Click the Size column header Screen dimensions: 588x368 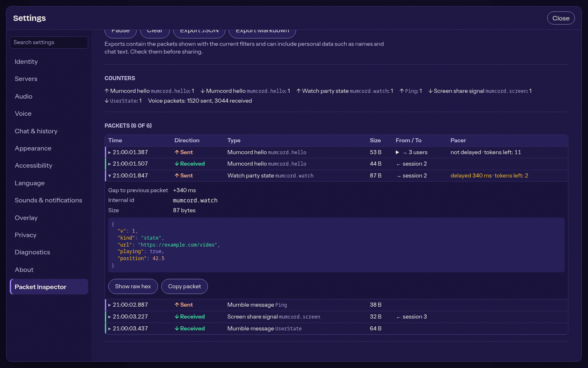pyautogui.click(x=375, y=140)
